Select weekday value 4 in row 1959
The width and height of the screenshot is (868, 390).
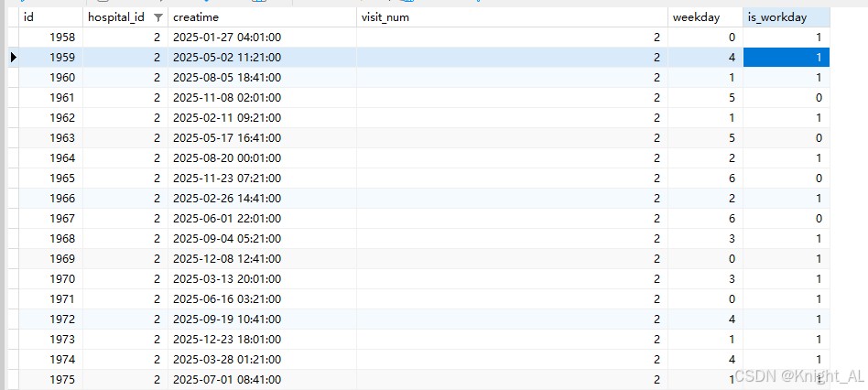[705, 58]
